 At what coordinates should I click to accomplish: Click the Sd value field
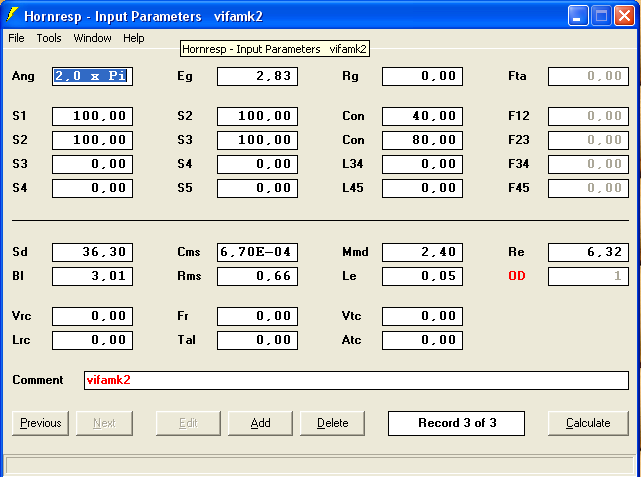[x=92, y=252]
